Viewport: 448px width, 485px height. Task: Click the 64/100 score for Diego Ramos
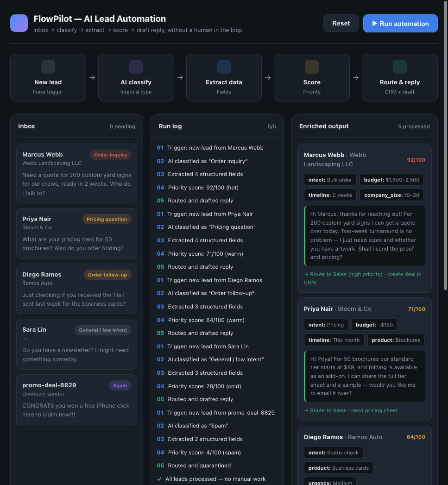click(416, 437)
